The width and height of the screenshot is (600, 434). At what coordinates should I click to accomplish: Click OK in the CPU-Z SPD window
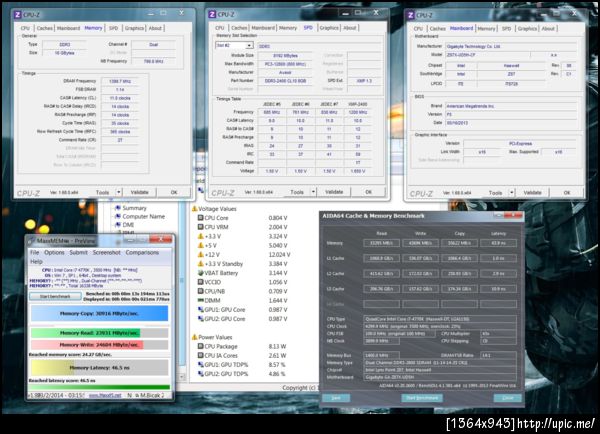coord(368,192)
